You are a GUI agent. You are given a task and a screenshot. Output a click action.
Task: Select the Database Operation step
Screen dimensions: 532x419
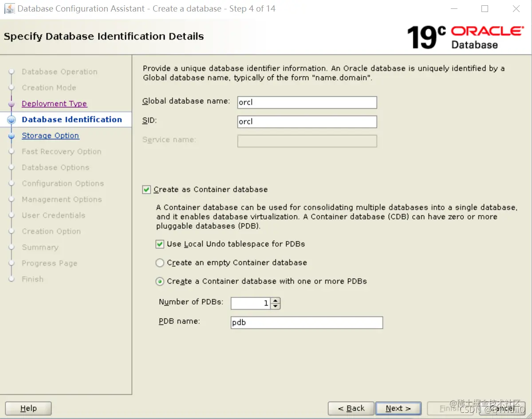coord(59,72)
